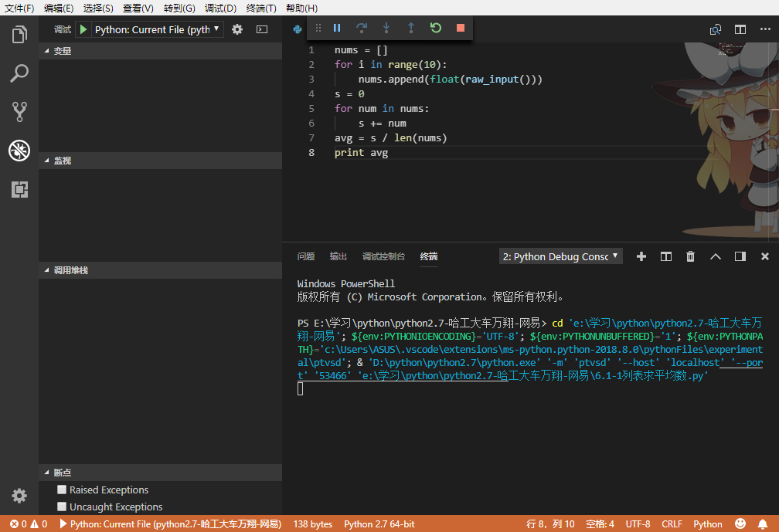Stop debugging with the red square
The image size is (779, 532).
461,28
